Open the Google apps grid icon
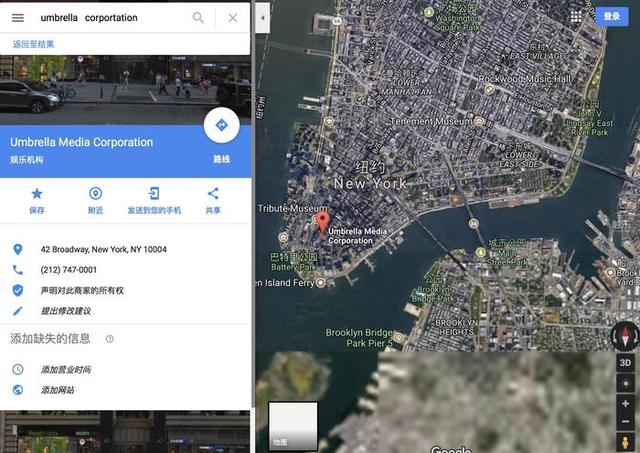This screenshot has height=453, width=640. (576, 16)
